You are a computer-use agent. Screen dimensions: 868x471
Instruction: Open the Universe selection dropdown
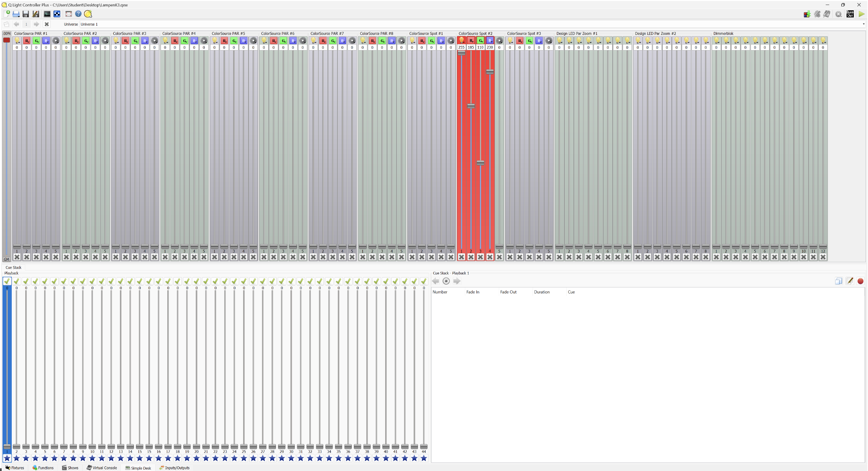107,24
